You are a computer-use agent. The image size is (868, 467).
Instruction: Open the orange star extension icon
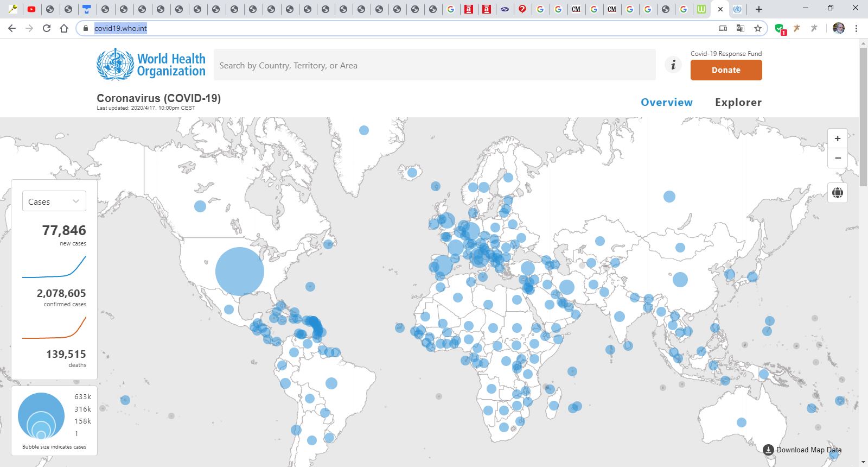point(797,28)
